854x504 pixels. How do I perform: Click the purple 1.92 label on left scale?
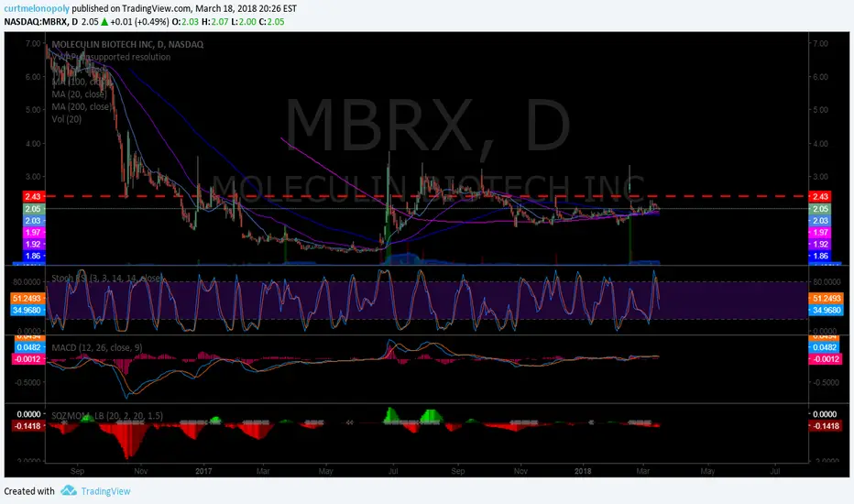pos(33,245)
